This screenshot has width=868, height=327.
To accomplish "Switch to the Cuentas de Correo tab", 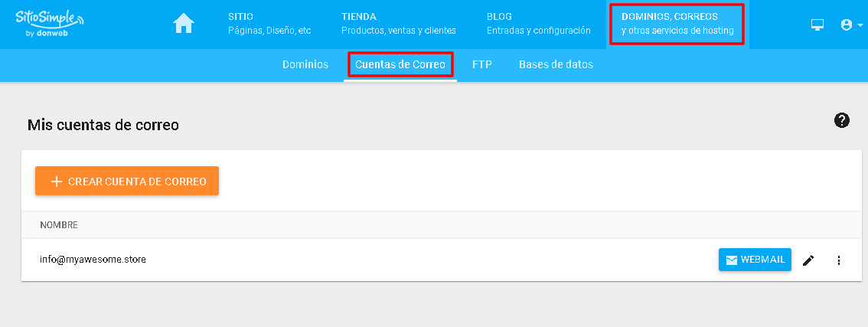I will click(x=400, y=64).
